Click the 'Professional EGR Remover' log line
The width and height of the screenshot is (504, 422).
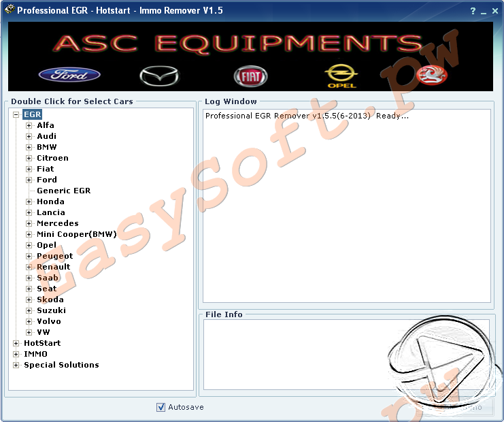307,116
